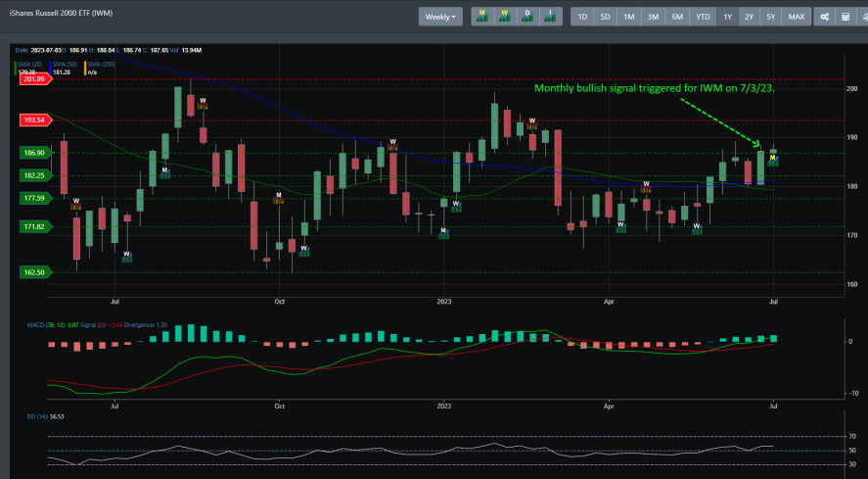
Task: Toggle the intraday (I) signals icon
Action: 550,17
